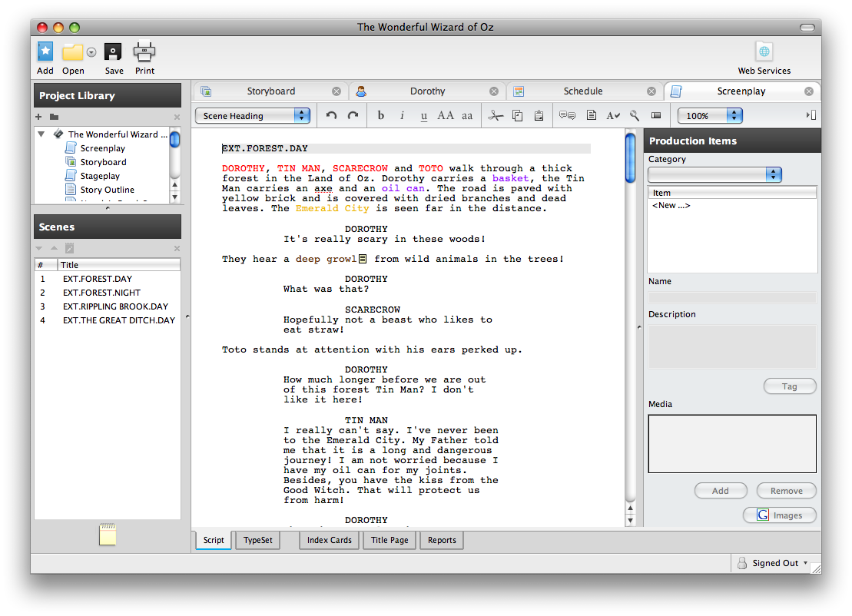Select Screenplay in the Project Library tree
This screenshot has width=852, height=616.
pos(103,148)
